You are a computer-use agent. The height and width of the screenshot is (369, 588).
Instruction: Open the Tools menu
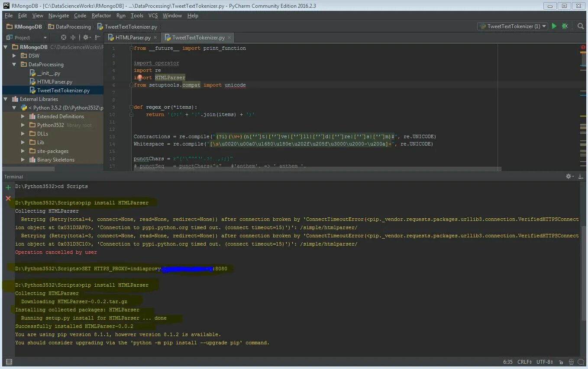(x=137, y=15)
